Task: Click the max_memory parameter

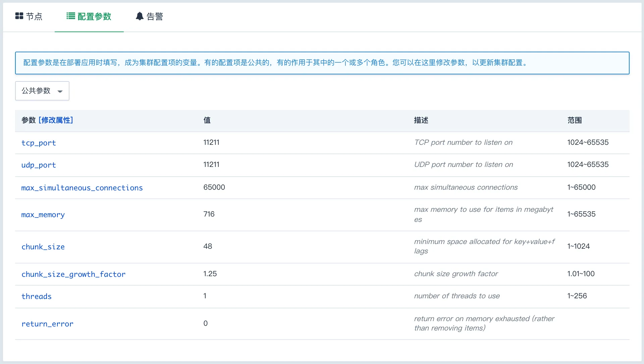Action: 43,215
